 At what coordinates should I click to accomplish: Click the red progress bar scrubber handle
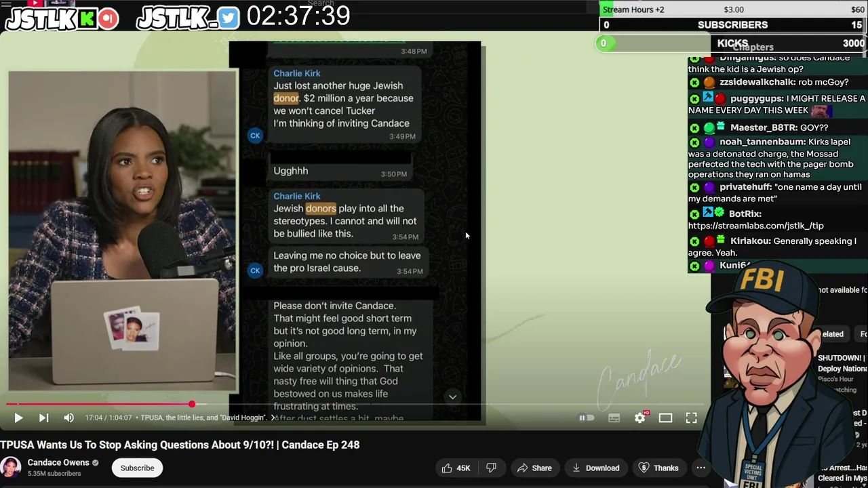tap(192, 405)
